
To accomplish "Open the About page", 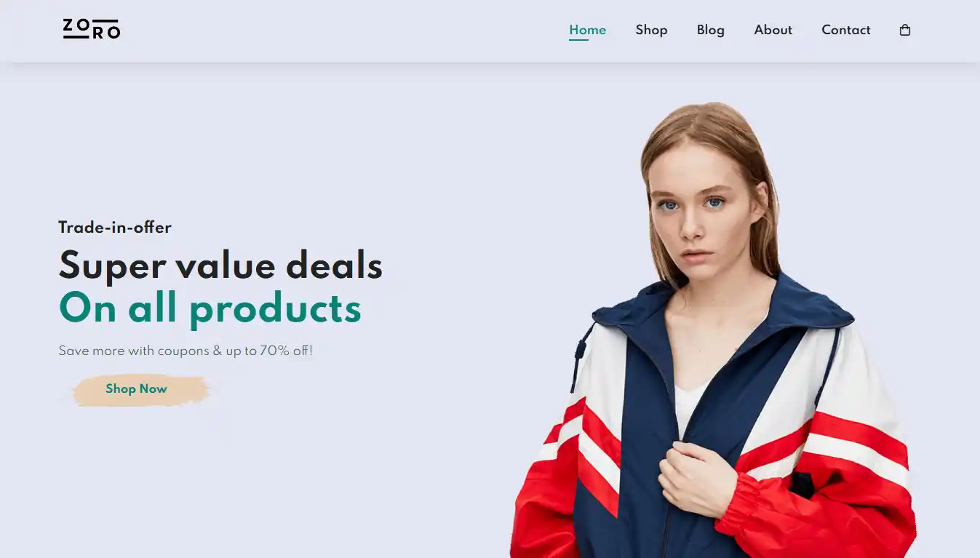I will 773,30.
